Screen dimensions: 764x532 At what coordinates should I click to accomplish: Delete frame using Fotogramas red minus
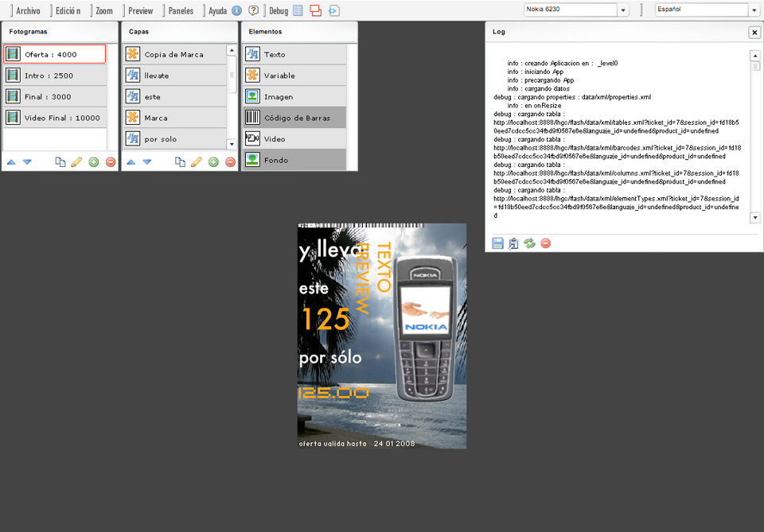point(111,162)
